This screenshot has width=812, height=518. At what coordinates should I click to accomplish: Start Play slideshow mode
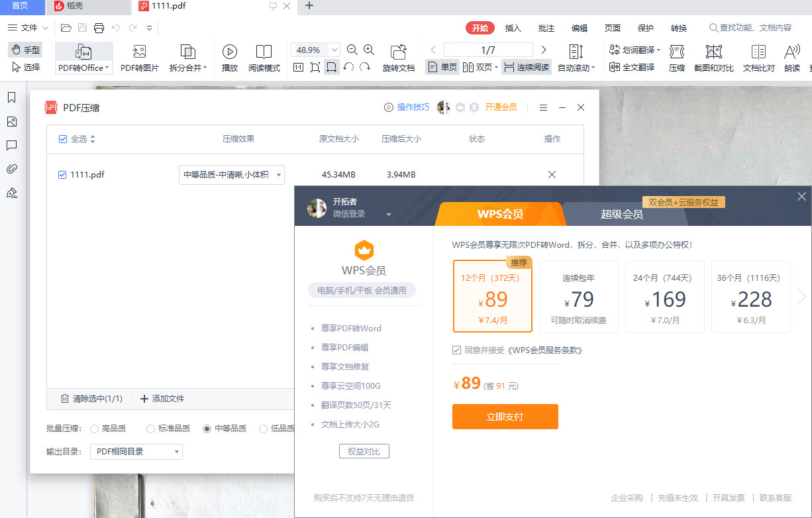click(x=230, y=58)
